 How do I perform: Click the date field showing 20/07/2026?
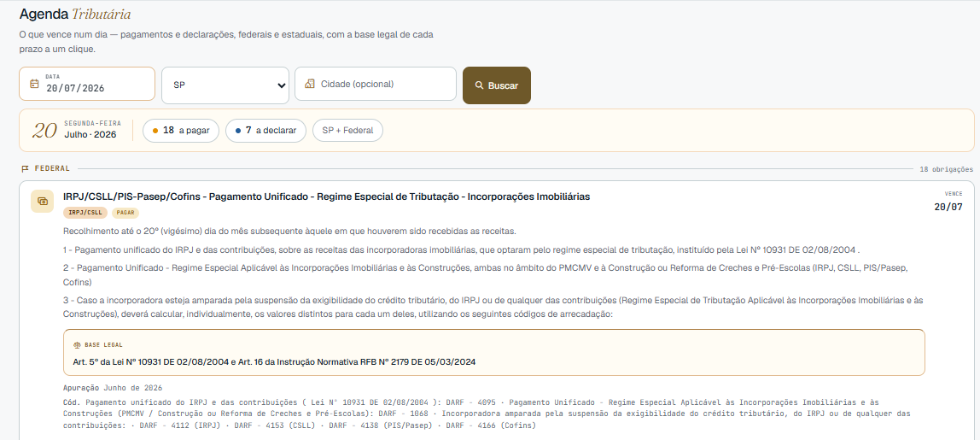[87, 84]
